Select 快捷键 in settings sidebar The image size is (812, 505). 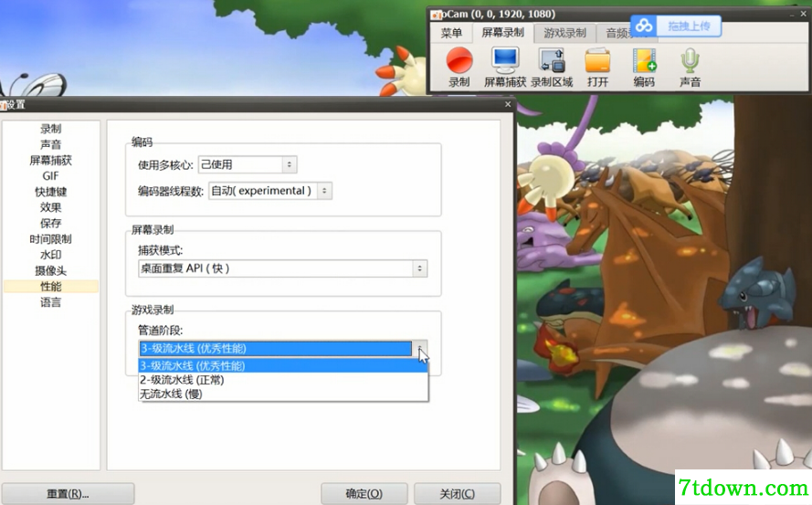51,192
